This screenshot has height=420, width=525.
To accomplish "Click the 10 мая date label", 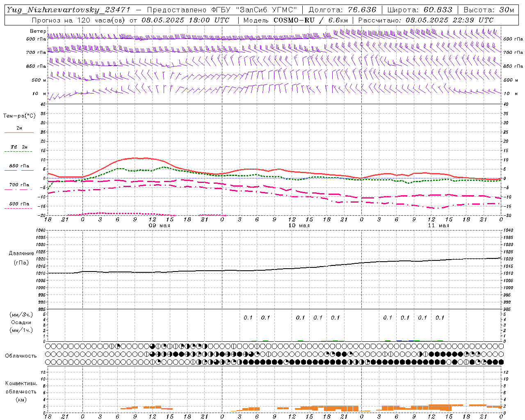I will coord(299,226).
